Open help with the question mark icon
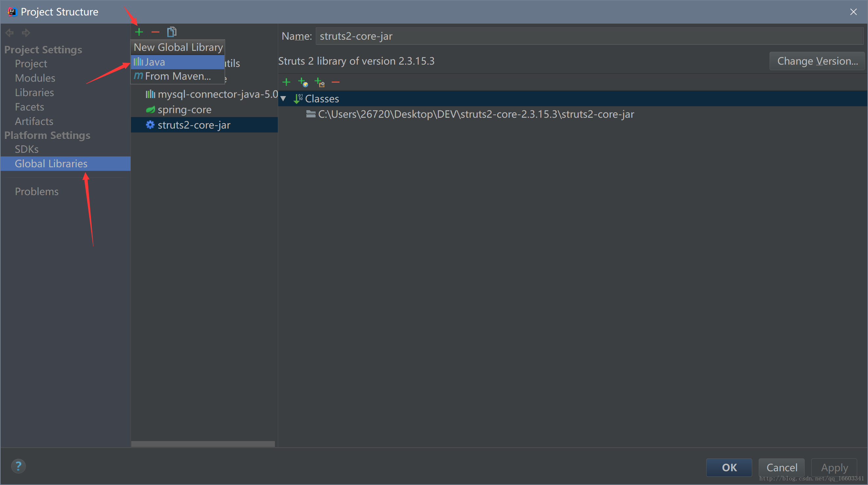The height and width of the screenshot is (485, 868). pyautogui.click(x=18, y=467)
